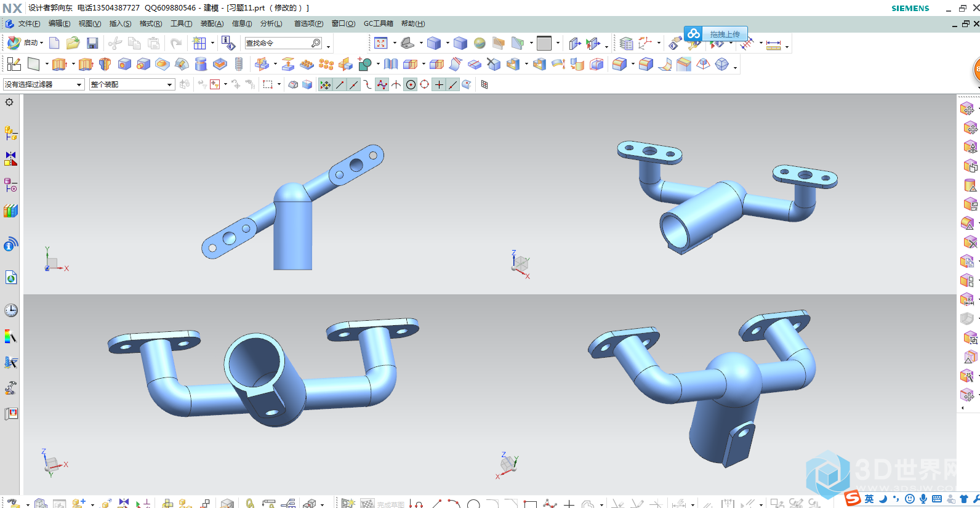The image size is (980, 508).
Task: Open the 分析(L) menu
Action: [x=271, y=23]
